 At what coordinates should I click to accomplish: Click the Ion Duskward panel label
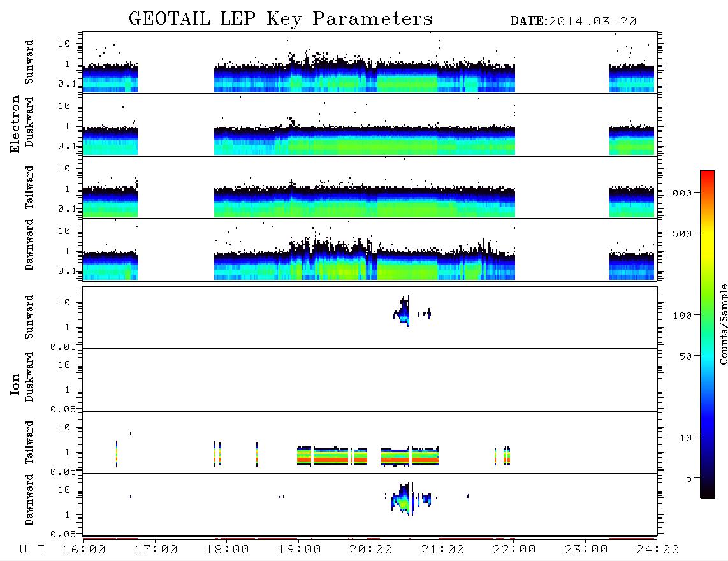point(29,377)
